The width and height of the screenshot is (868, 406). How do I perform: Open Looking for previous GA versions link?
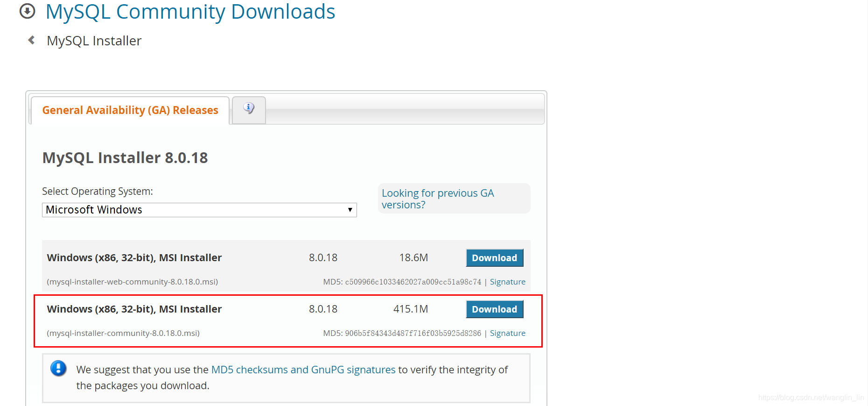[438, 199]
